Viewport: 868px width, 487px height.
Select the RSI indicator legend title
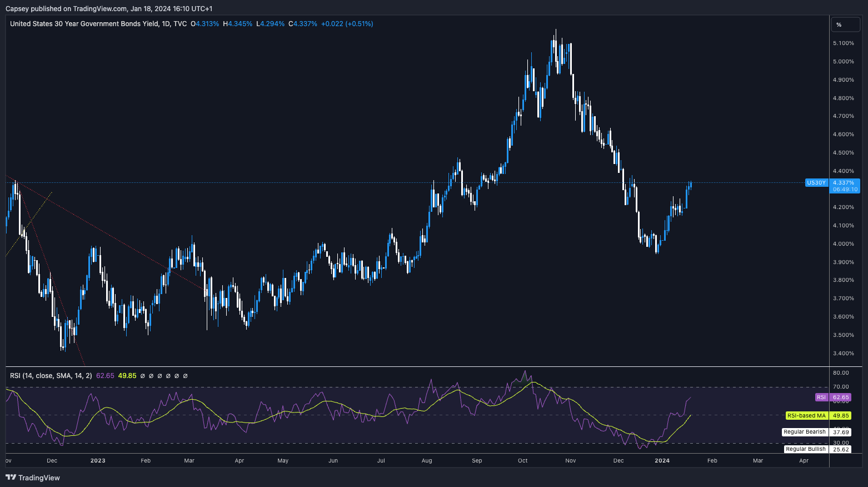coord(51,376)
